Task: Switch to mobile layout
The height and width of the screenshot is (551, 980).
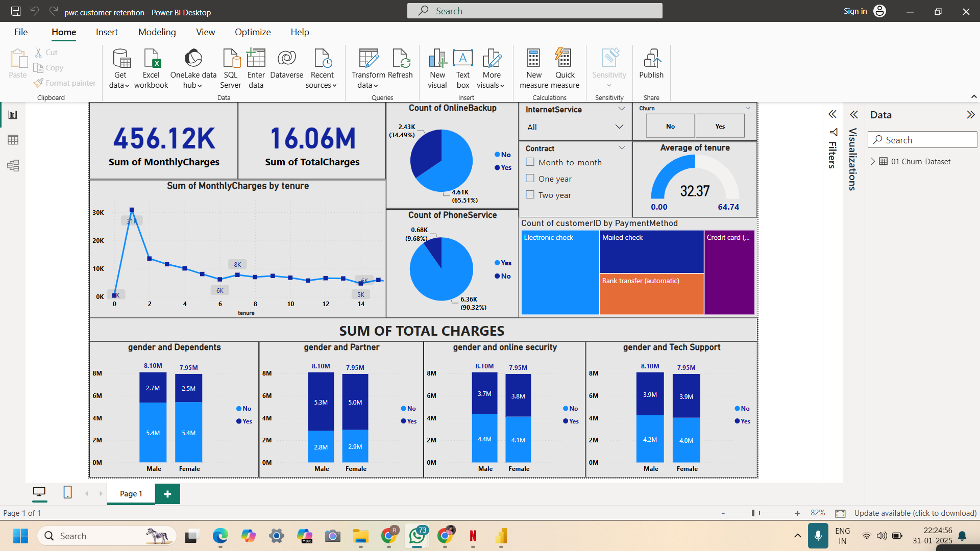Action: (x=67, y=492)
